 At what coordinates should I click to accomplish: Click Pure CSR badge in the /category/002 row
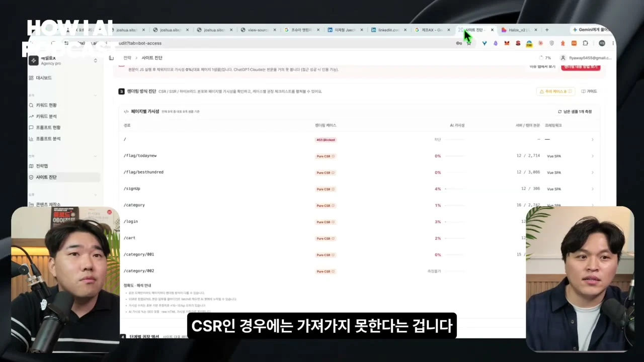point(326,271)
